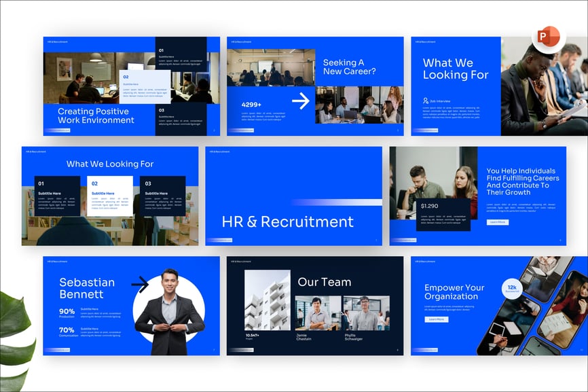Select Phyllis Schwaiger's team photo
This screenshot has height=392, width=588.
[x=365, y=313]
